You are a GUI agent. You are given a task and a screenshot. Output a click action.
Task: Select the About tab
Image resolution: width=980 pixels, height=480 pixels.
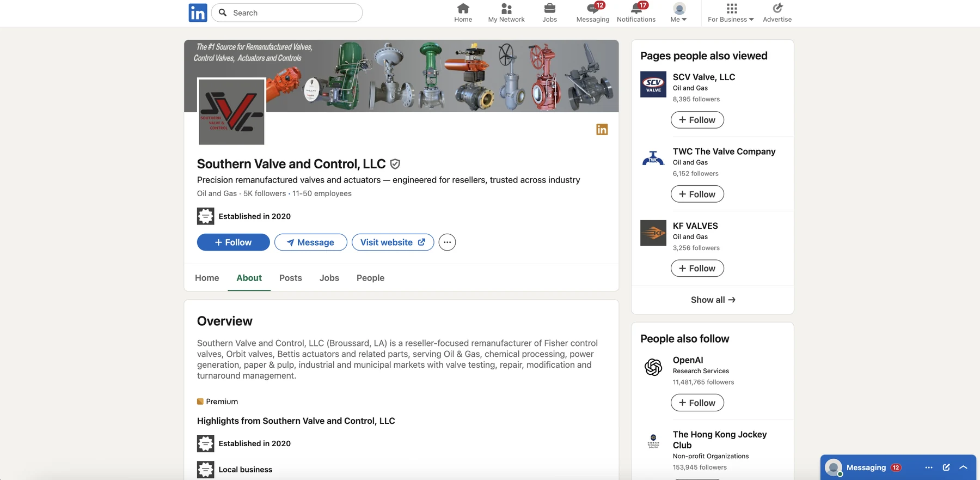pos(249,278)
